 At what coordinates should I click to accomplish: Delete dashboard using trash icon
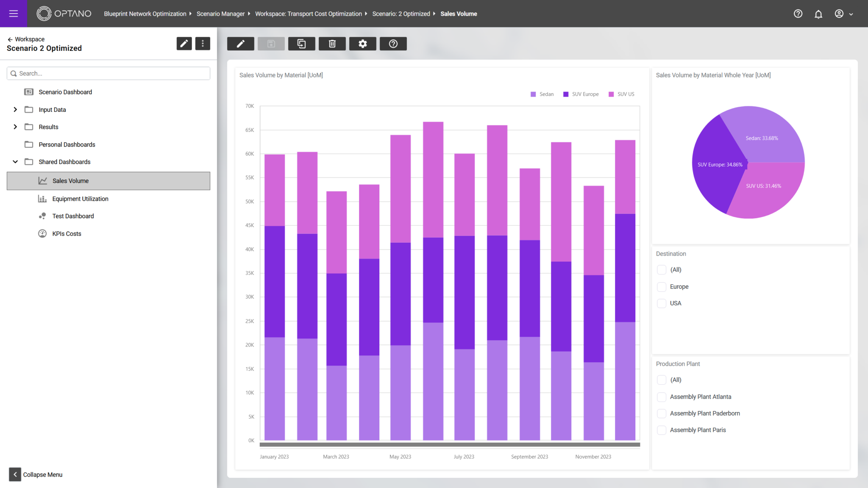tap(332, 44)
